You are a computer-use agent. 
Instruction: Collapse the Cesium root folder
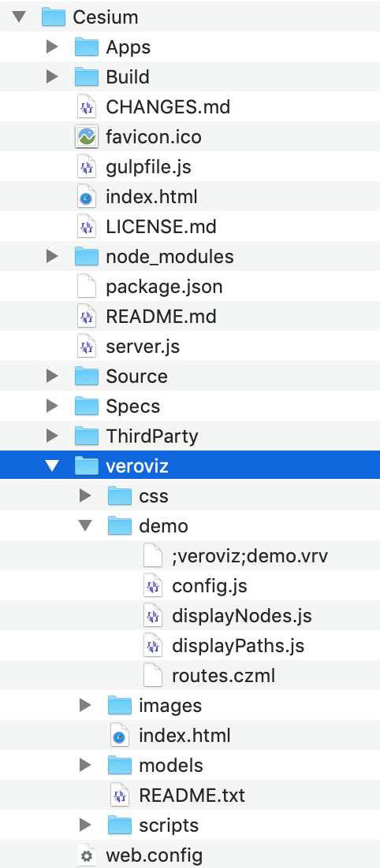[20, 17]
